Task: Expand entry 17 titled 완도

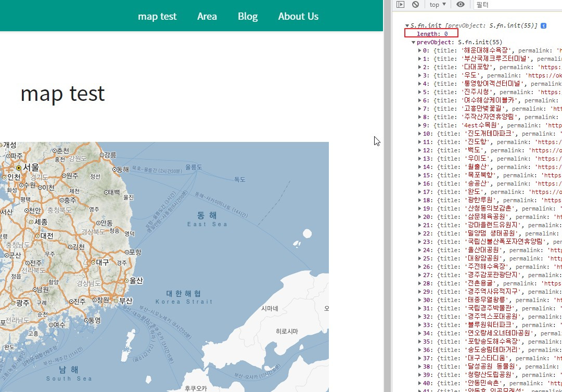Action: click(x=420, y=192)
